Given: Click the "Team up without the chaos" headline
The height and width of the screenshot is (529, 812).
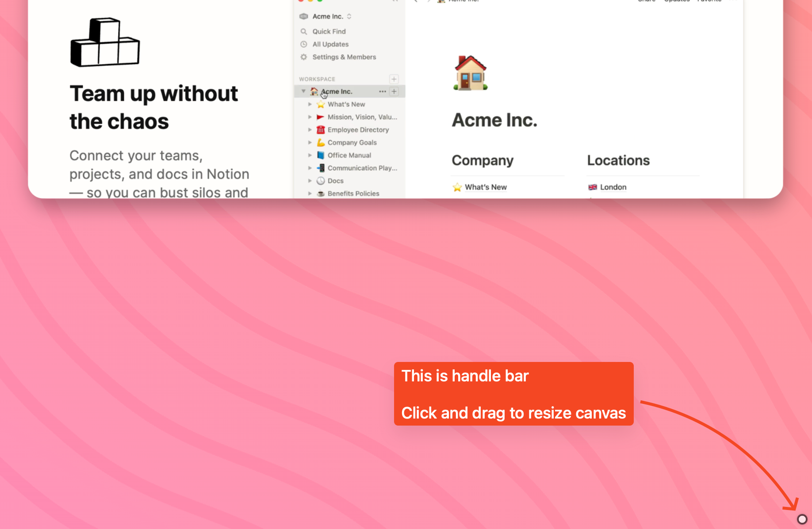Looking at the screenshot, I should click(x=154, y=107).
